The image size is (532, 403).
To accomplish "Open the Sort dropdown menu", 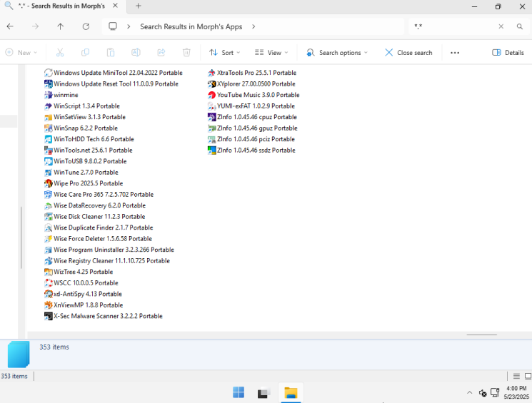I will coord(225,53).
